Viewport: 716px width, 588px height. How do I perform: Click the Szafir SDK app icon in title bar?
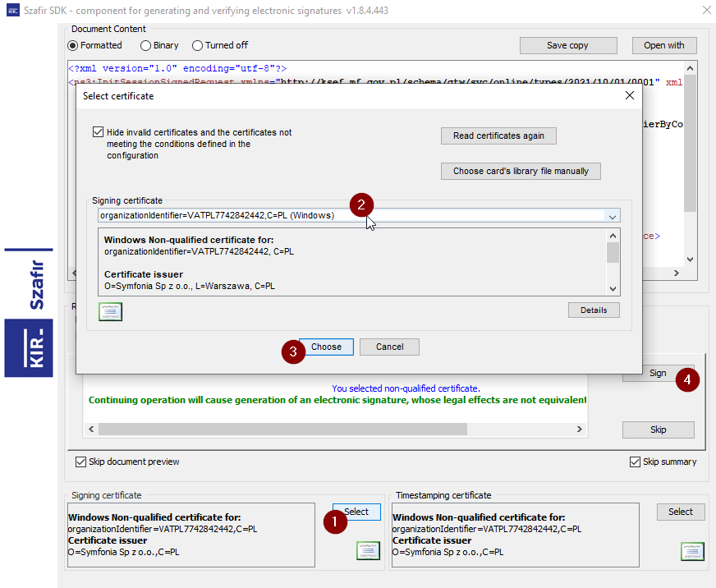[x=13, y=10]
